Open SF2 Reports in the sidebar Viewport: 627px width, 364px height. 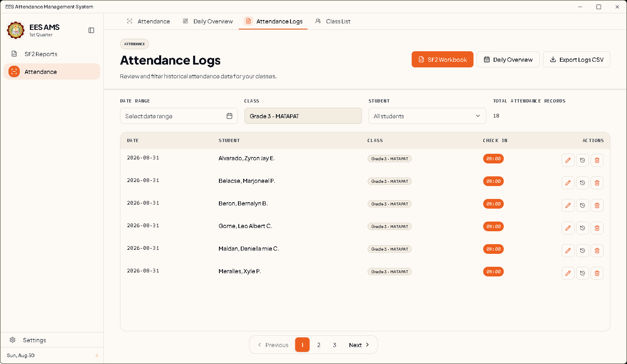coord(52,54)
